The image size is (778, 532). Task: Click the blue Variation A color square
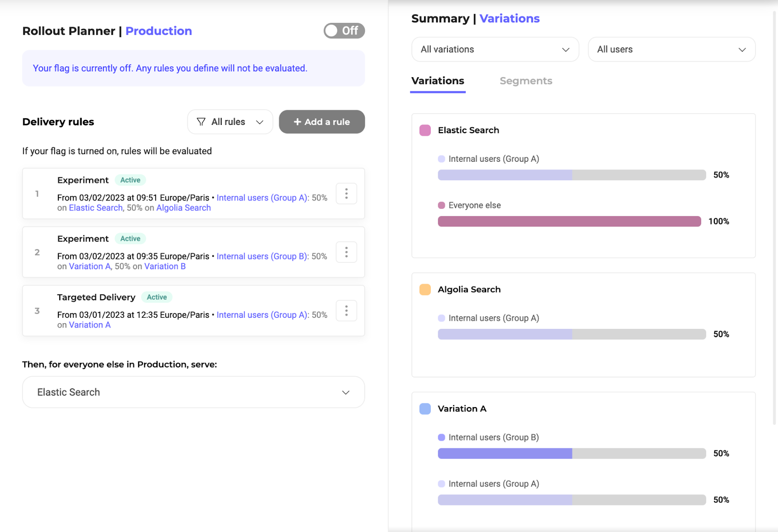(x=425, y=409)
